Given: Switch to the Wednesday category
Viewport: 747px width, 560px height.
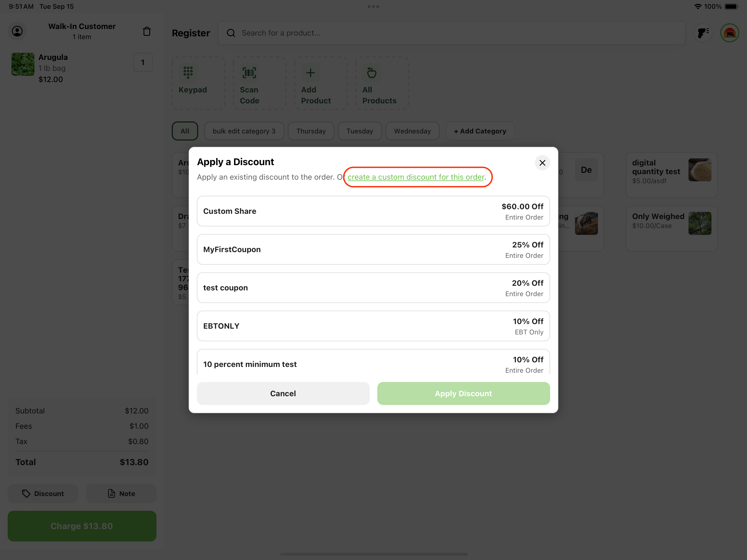Looking at the screenshot, I should [x=412, y=131].
